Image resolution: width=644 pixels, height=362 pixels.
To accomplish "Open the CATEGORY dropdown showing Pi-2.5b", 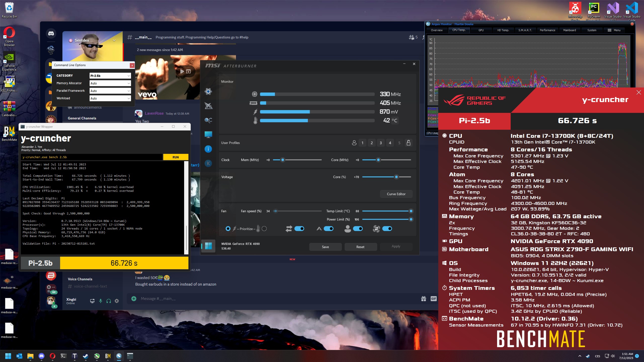I will [110, 76].
